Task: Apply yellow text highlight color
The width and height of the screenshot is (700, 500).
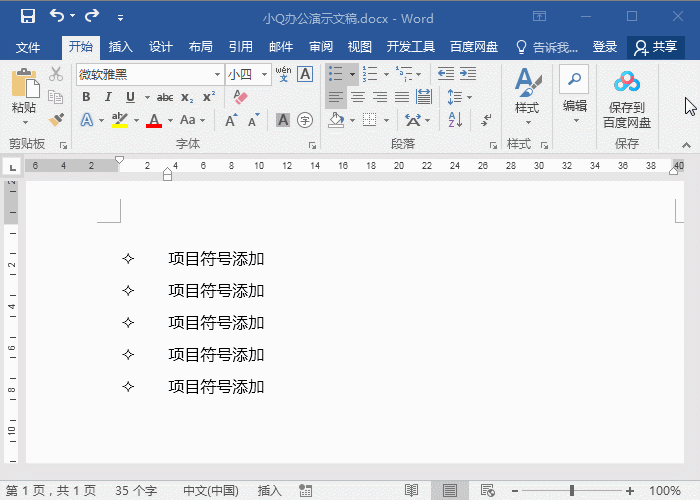Action: [x=120, y=120]
